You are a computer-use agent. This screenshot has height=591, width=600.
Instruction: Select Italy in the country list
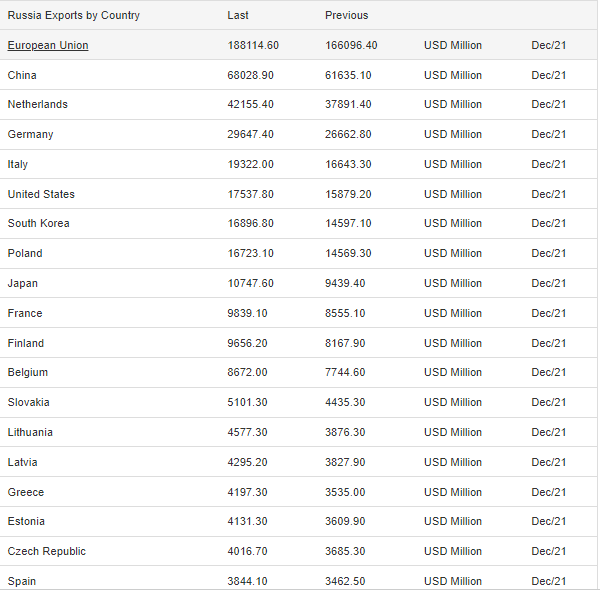click(18, 164)
